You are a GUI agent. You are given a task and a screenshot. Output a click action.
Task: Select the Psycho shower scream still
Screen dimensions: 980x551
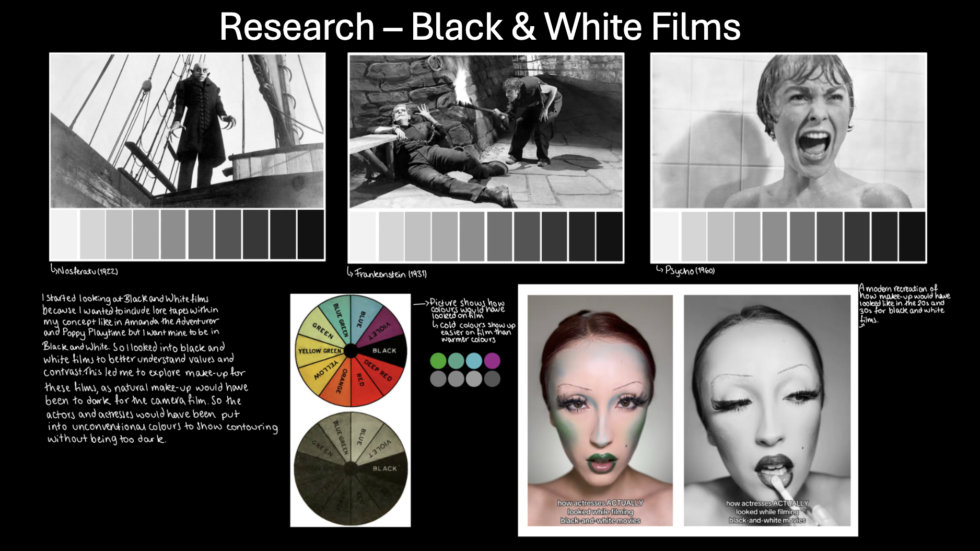(x=789, y=131)
